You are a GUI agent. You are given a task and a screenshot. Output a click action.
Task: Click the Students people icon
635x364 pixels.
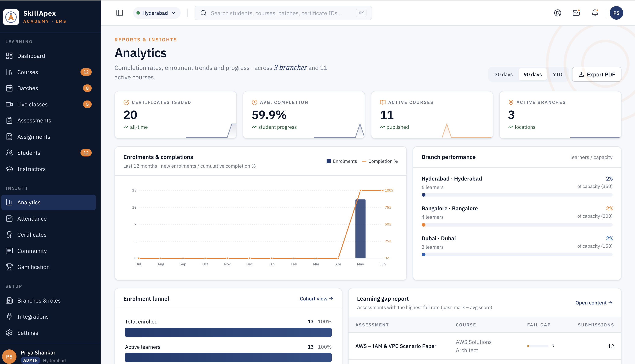click(x=9, y=153)
